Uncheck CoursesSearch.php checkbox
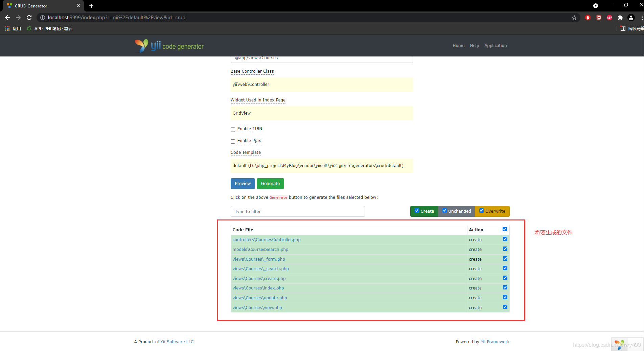Screen dimensions: 644x351 tap(505, 249)
